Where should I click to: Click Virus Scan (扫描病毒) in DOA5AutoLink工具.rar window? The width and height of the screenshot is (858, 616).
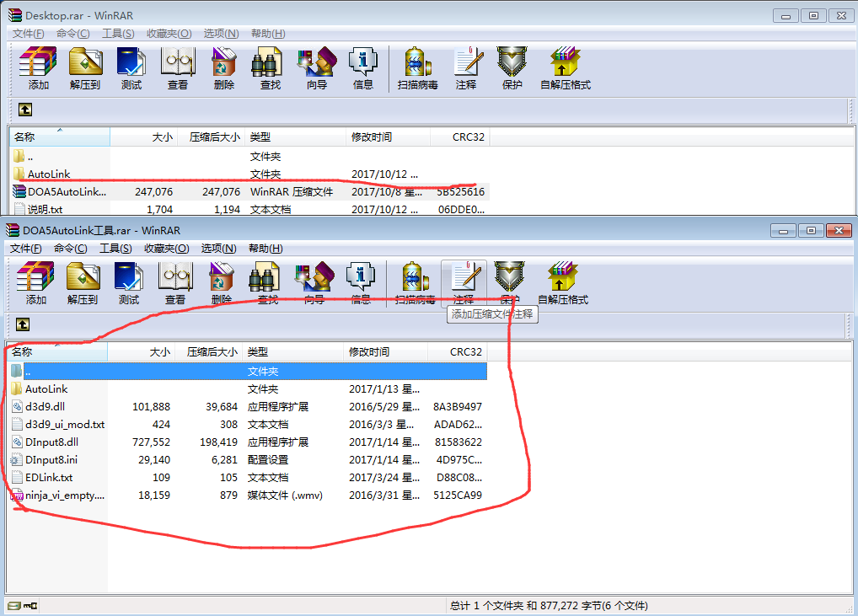pos(416,283)
